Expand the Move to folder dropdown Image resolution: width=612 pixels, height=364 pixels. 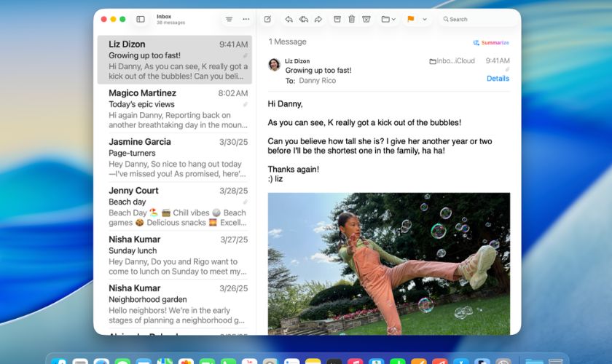pos(388,19)
